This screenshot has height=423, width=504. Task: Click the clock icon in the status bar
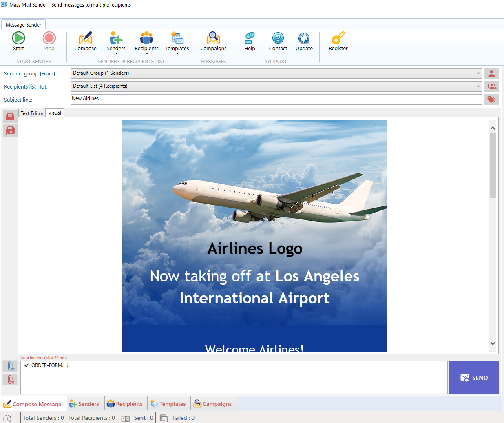(7, 418)
